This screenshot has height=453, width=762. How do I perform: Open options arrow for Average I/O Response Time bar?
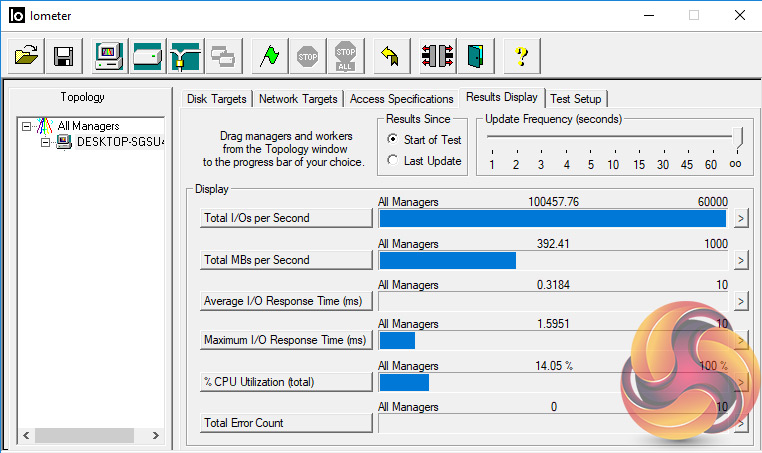[741, 301]
